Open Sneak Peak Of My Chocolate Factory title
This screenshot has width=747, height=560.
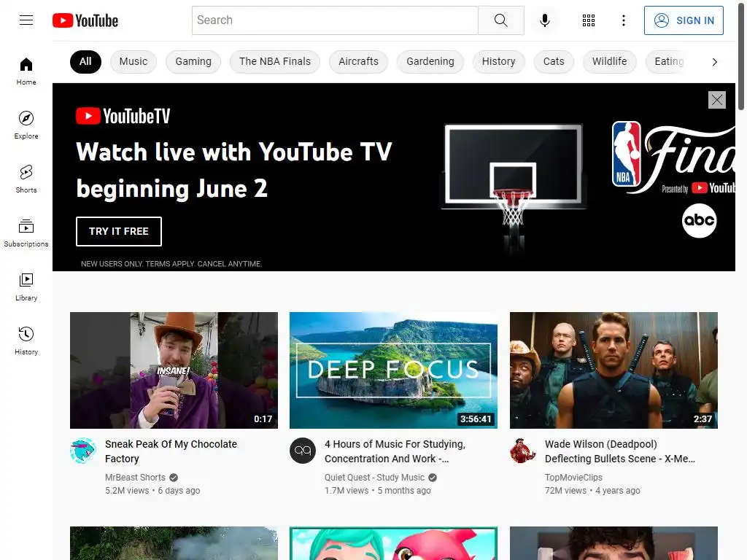coord(171,451)
